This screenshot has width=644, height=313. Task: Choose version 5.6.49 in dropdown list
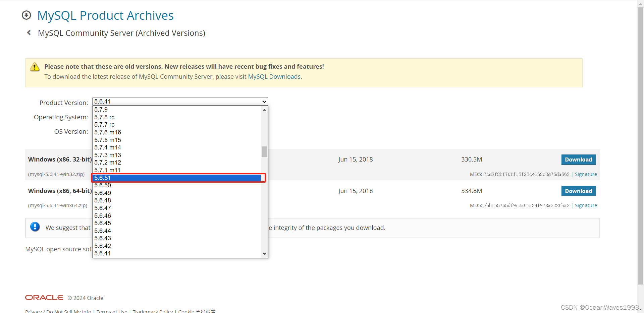177,193
